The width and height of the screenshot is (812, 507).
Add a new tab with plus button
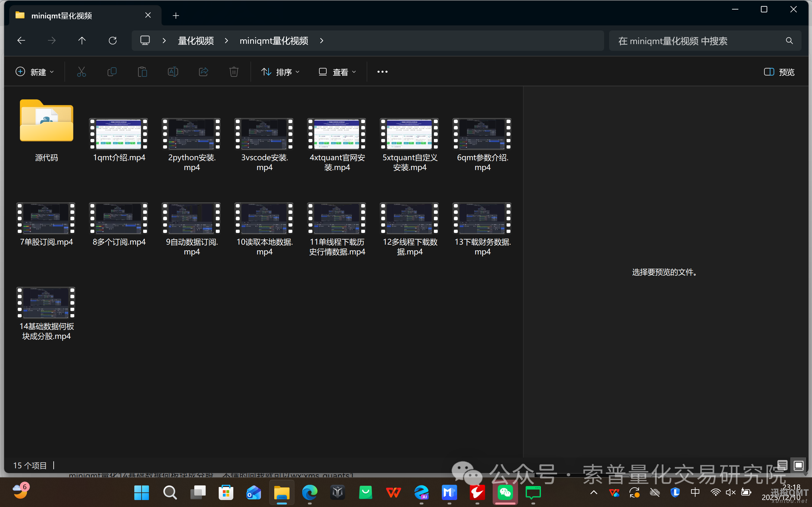tap(176, 16)
